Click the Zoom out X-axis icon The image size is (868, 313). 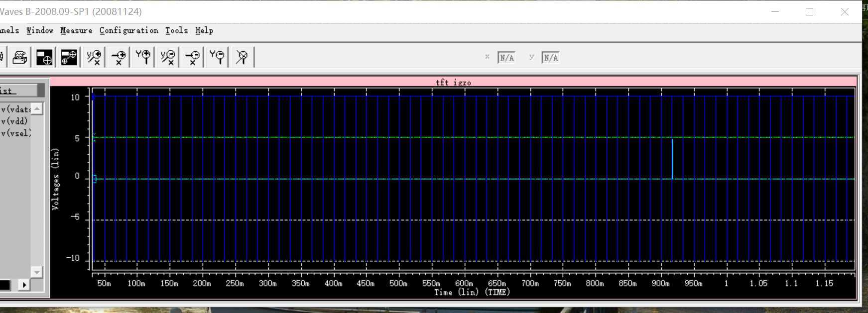pyautogui.click(x=192, y=57)
